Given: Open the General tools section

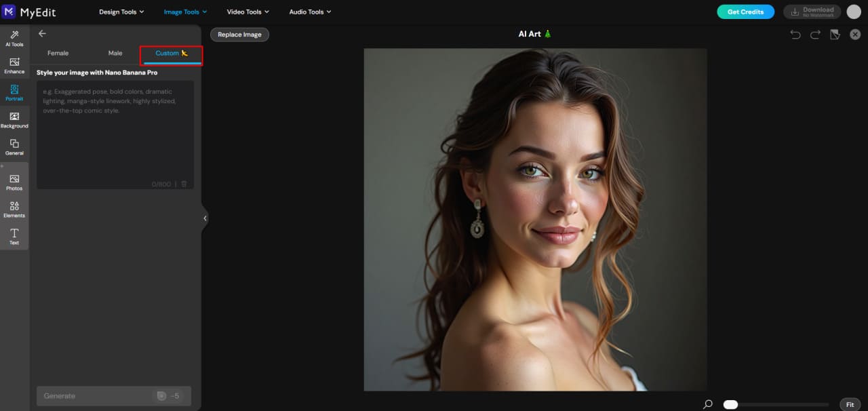Looking at the screenshot, I should tap(14, 147).
